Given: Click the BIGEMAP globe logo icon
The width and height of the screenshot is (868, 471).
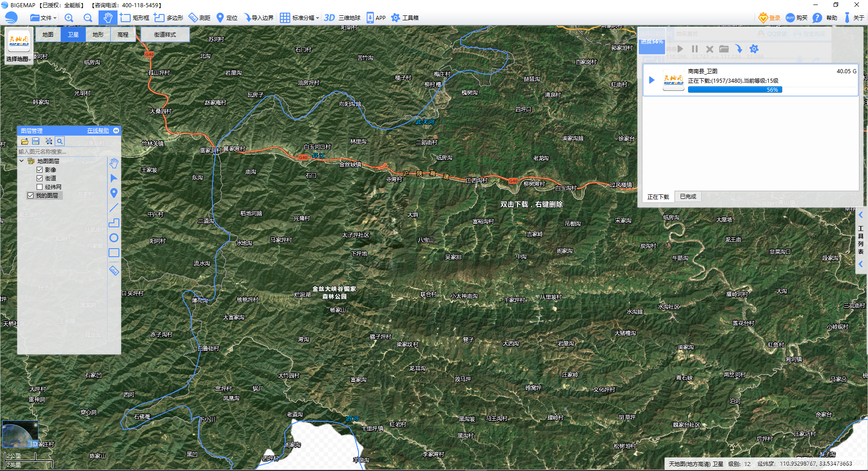Looking at the screenshot, I should coord(11,18).
